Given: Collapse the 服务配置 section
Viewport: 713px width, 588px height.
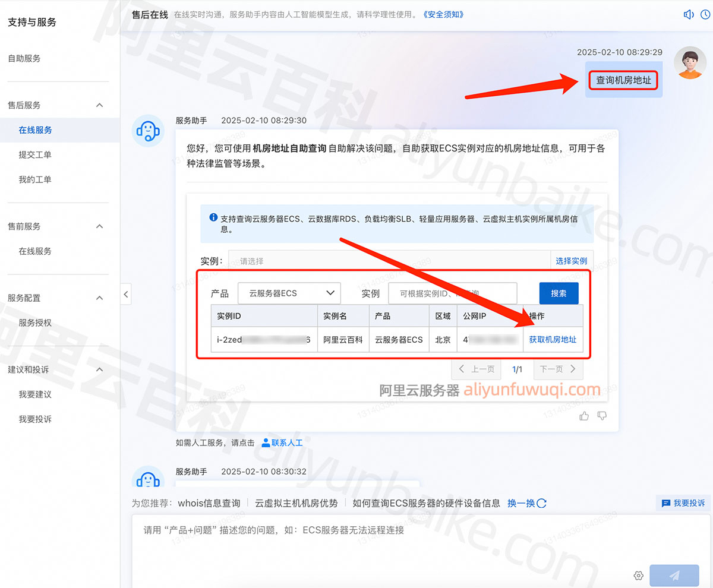Looking at the screenshot, I should point(99,298).
